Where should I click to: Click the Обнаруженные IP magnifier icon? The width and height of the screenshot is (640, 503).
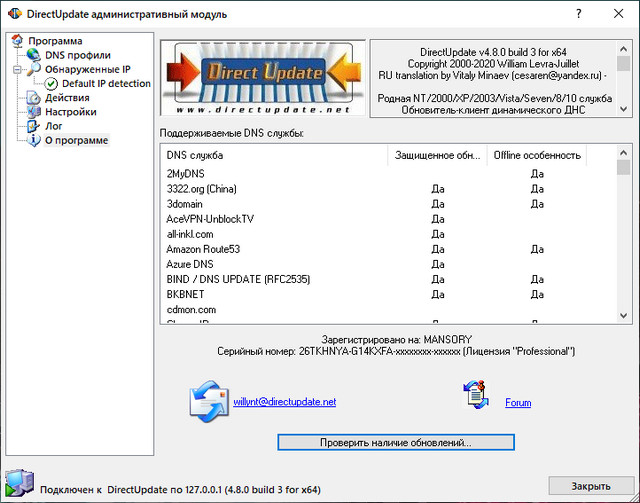pos(34,69)
